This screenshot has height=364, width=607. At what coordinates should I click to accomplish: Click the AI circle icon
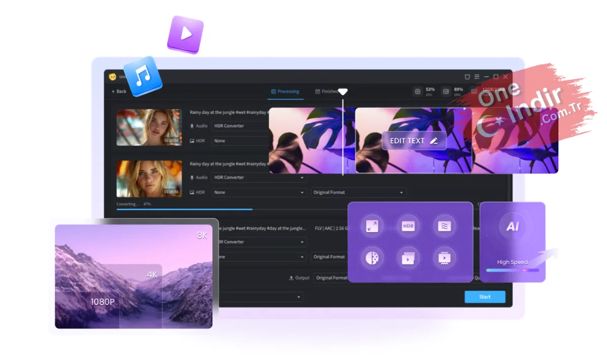coord(512,227)
